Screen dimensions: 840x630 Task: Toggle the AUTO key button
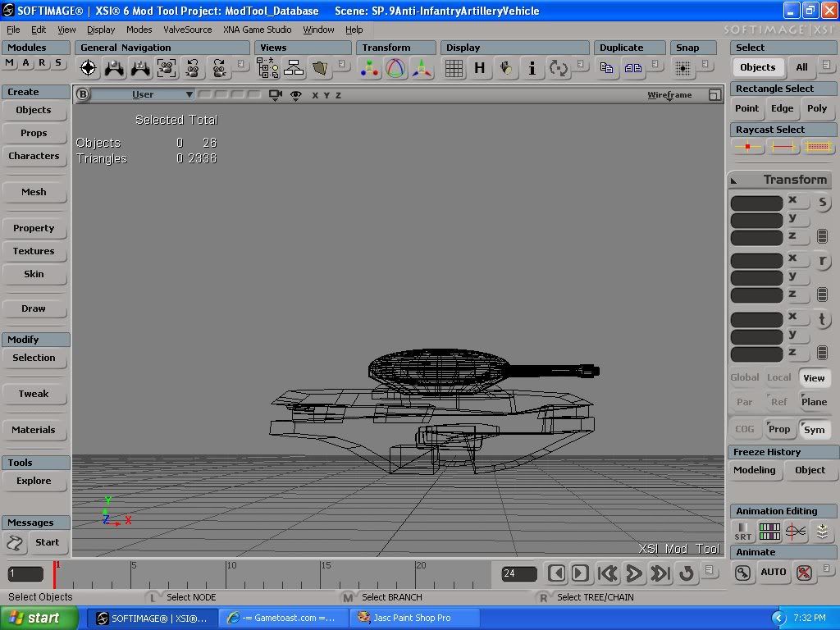click(x=773, y=572)
